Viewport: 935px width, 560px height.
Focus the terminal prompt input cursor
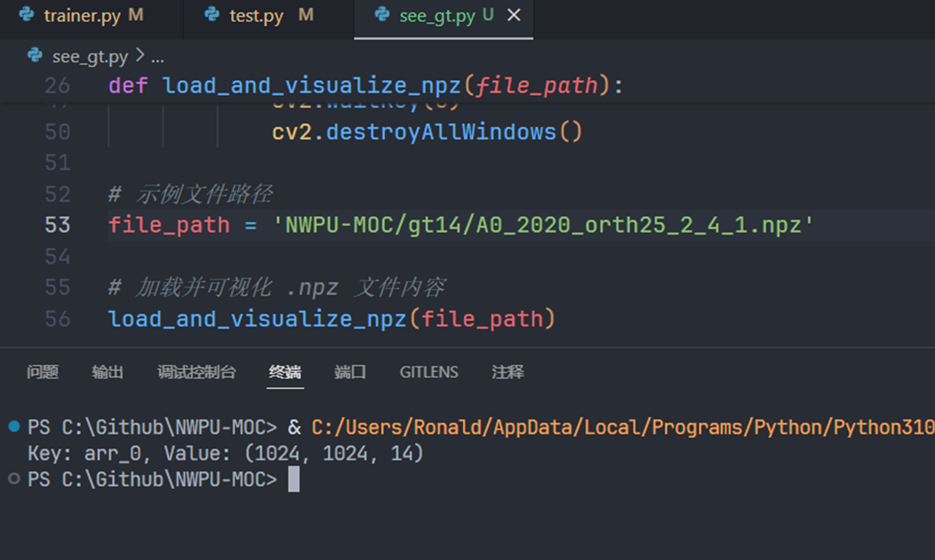pos(293,479)
